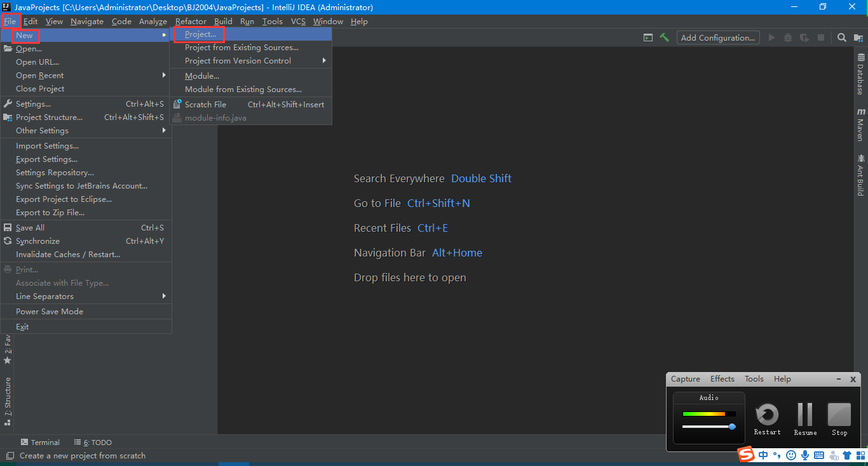Choose Synchronize in File menu
The image size is (868, 466).
click(x=86, y=241)
